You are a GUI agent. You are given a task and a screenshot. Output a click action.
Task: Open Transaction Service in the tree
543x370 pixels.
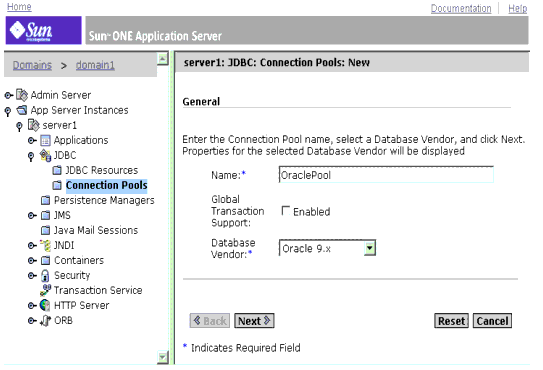click(x=98, y=290)
